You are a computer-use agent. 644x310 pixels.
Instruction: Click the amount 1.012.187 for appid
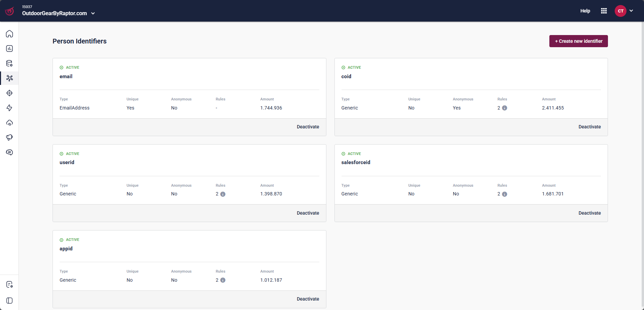271,280
